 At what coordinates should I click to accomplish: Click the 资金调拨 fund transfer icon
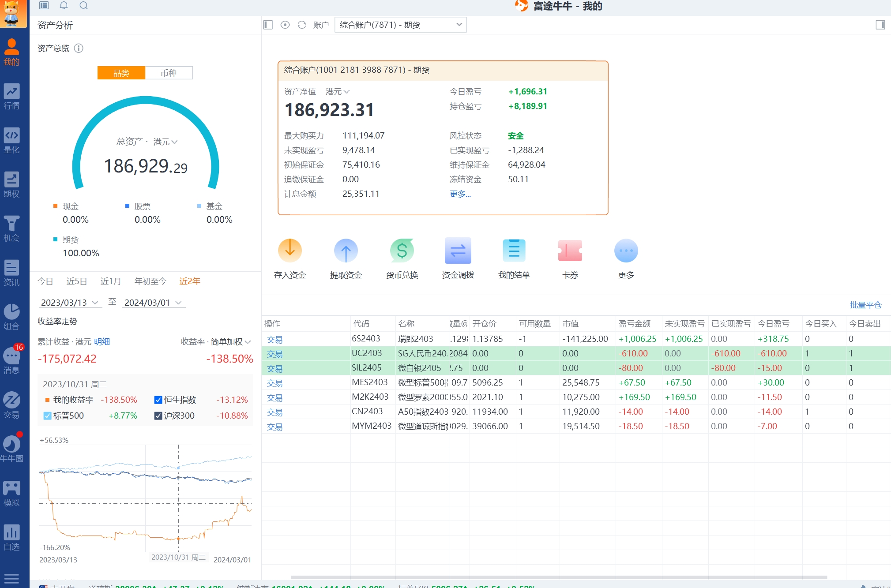(458, 251)
